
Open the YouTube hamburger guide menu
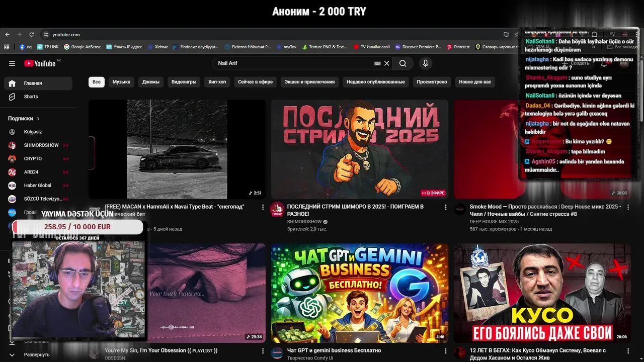(12, 63)
